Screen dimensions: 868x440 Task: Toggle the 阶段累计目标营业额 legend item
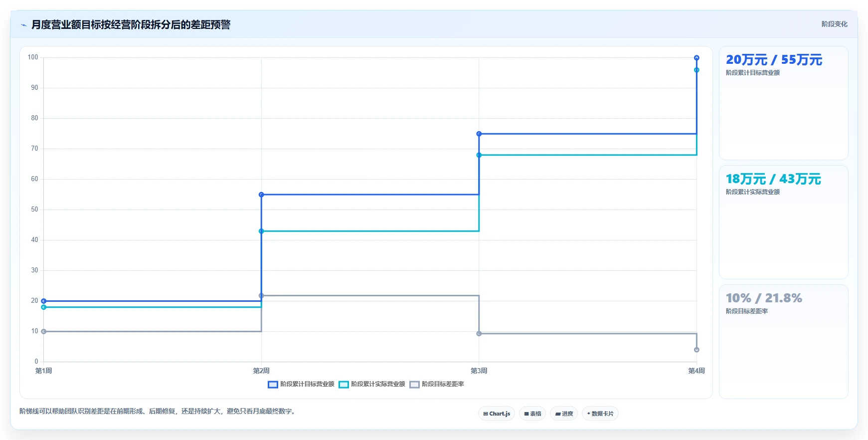301,384
